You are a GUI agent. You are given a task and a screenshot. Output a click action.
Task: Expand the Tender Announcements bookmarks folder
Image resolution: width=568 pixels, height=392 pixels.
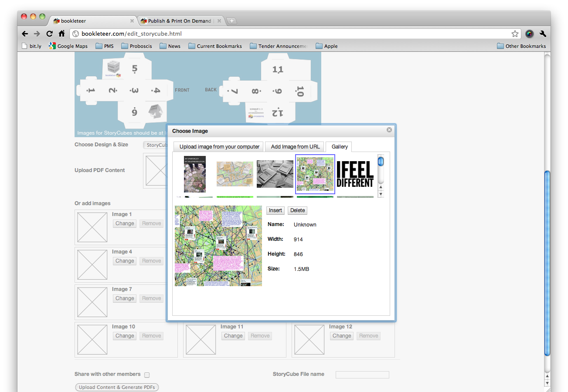tap(279, 46)
